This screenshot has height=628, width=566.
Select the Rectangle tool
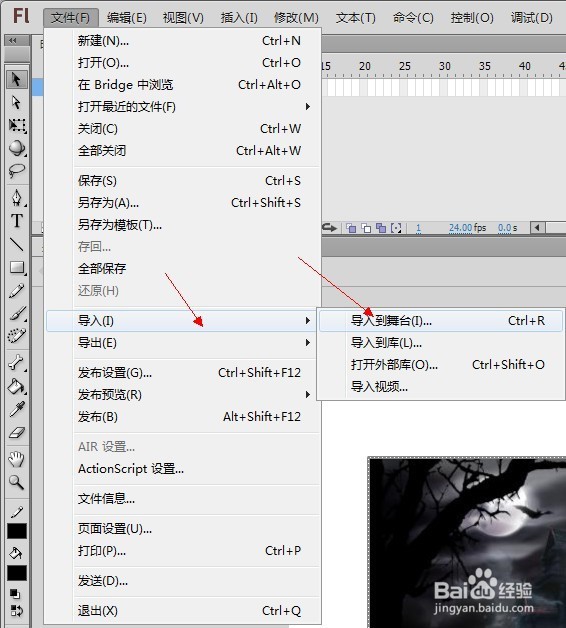16,267
